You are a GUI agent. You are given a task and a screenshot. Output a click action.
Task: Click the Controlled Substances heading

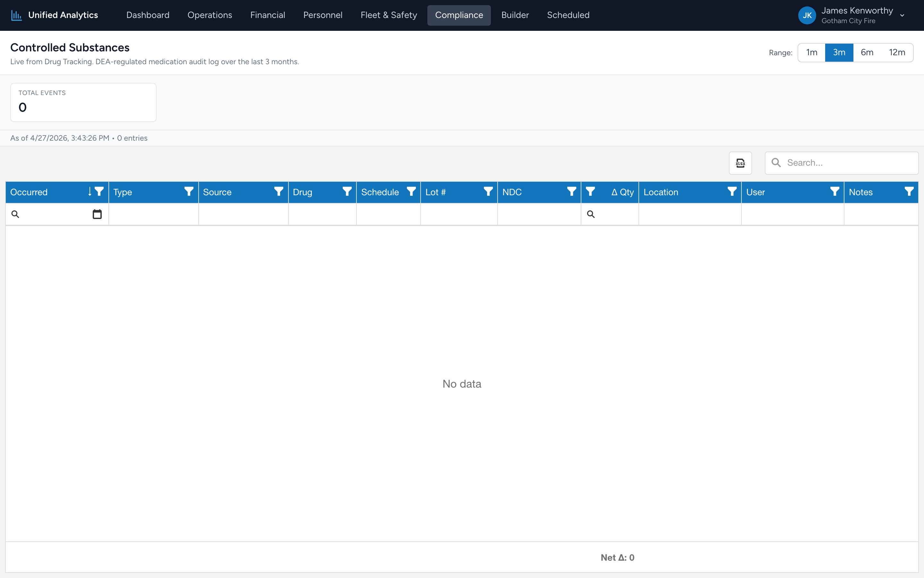coord(70,48)
